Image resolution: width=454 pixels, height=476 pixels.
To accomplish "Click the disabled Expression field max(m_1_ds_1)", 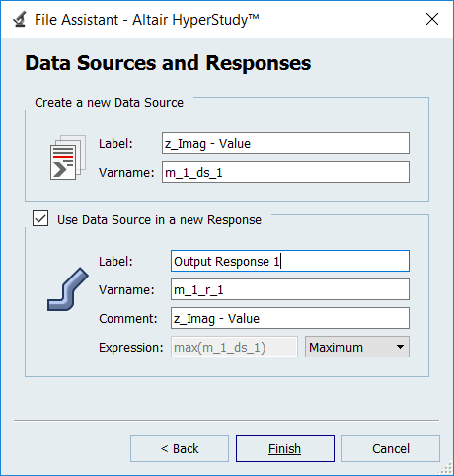I will tap(234, 347).
